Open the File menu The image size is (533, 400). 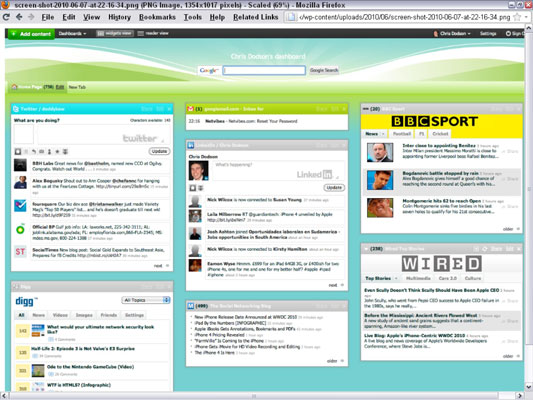pos(48,17)
